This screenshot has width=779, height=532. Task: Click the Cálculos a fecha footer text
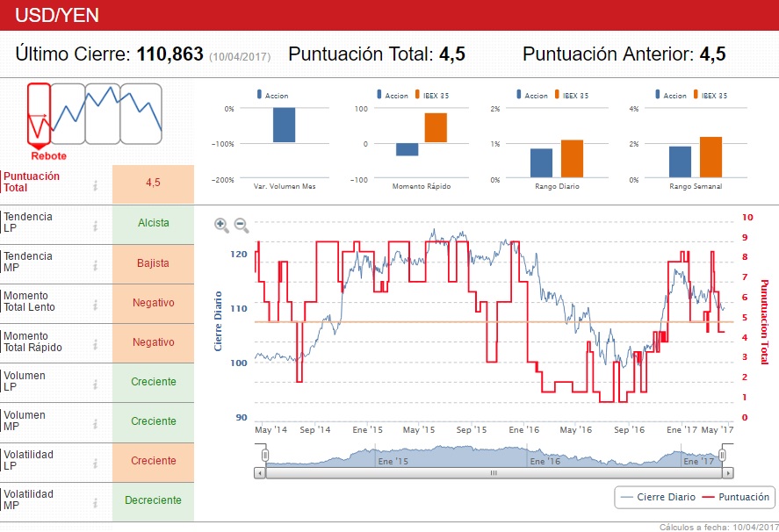click(x=719, y=527)
